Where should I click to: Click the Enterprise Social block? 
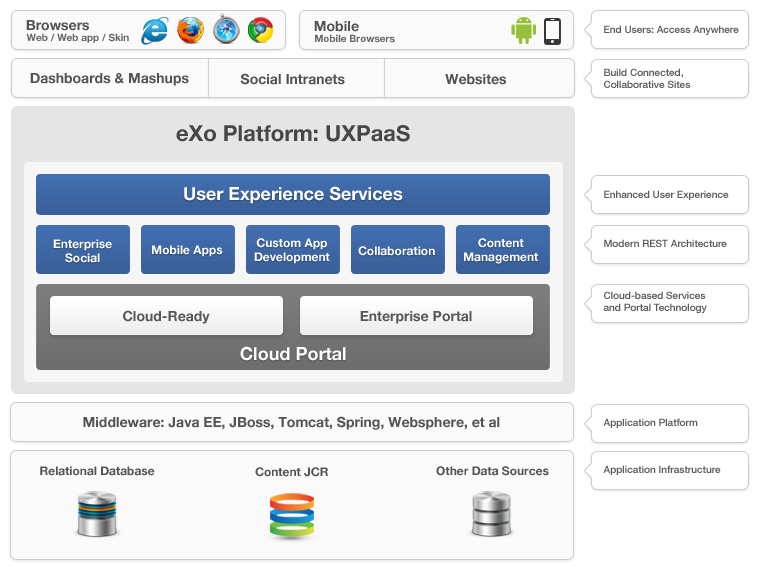[83, 250]
